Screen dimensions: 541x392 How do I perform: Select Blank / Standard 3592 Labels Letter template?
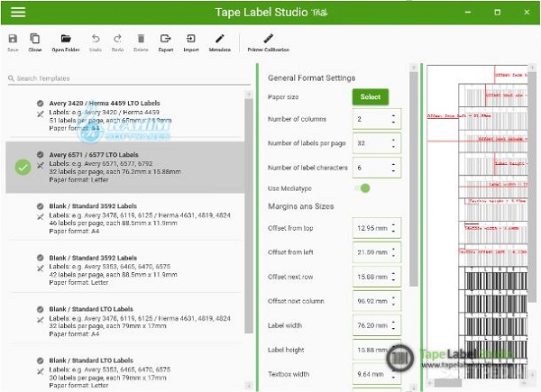click(125, 270)
